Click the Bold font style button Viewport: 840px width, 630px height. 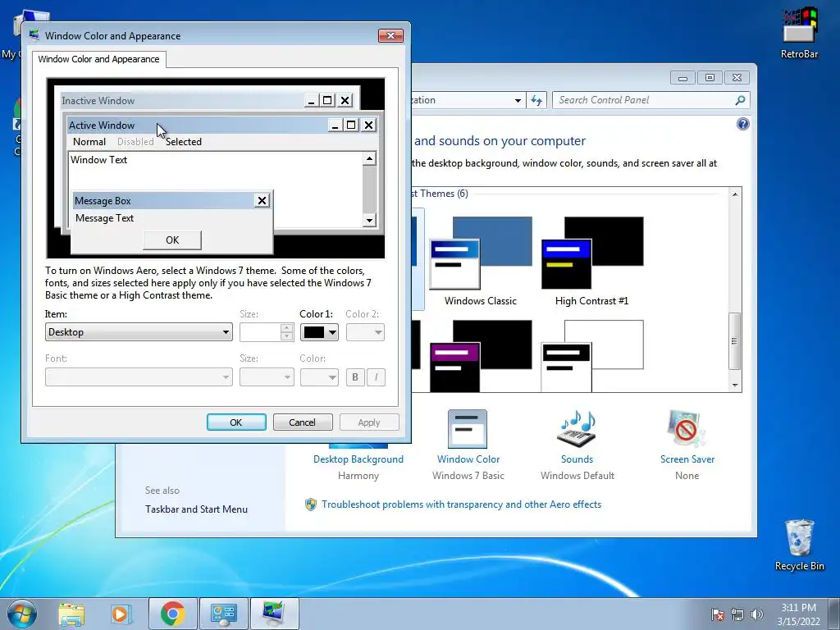tap(354, 377)
